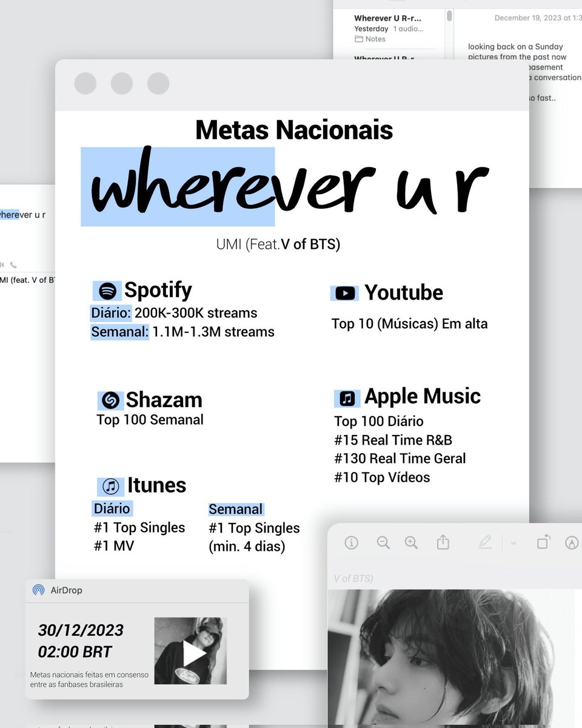This screenshot has height=728, width=582.
Task: Zoom out using the magnifier minus icon
Action: tap(383, 542)
